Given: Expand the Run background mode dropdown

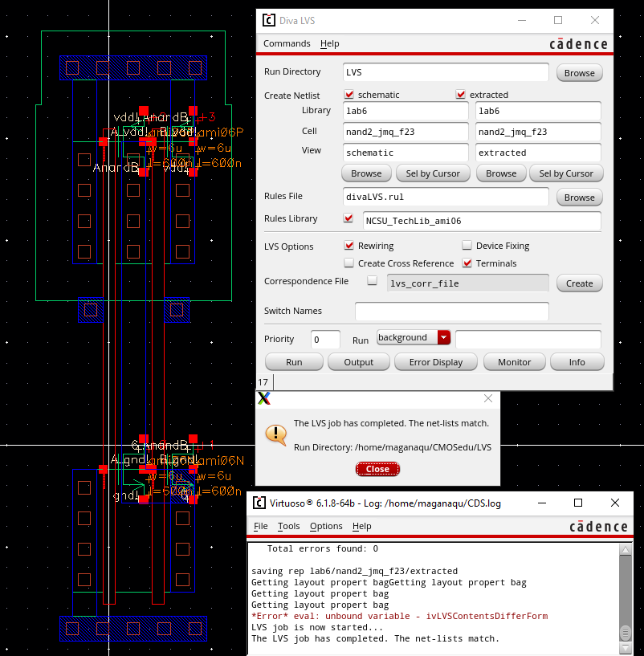Looking at the screenshot, I should click(445, 338).
